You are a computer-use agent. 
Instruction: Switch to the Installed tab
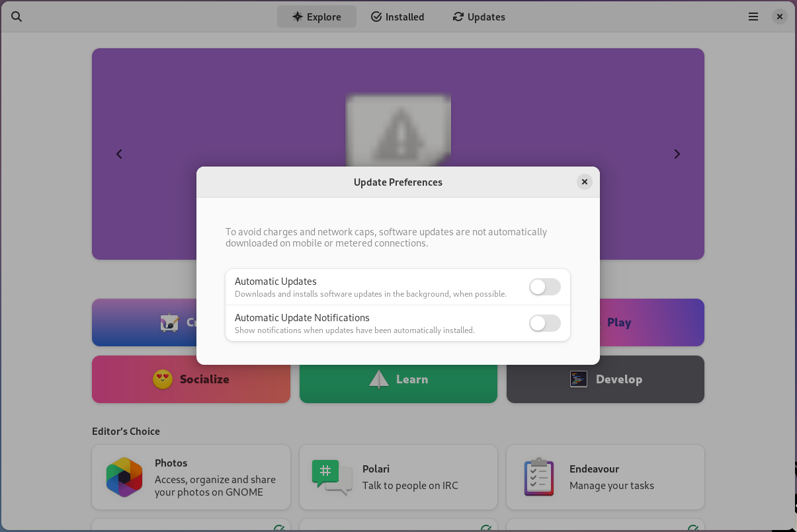coord(398,17)
